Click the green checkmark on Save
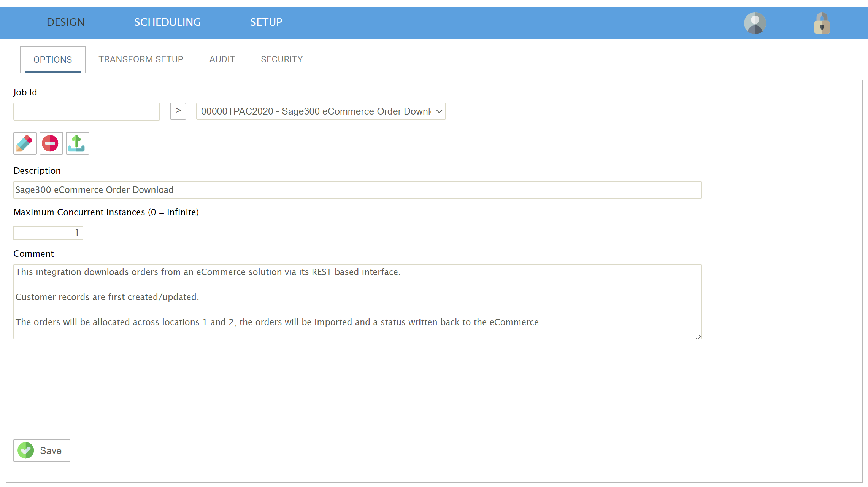The height and width of the screenshot is (487, 868). [x=26, y=450]
